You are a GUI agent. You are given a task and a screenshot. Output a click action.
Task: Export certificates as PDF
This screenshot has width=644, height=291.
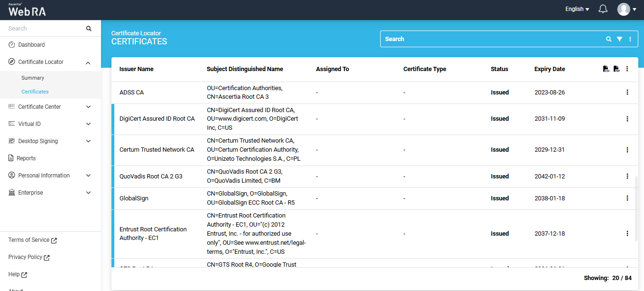click(616, 69)
